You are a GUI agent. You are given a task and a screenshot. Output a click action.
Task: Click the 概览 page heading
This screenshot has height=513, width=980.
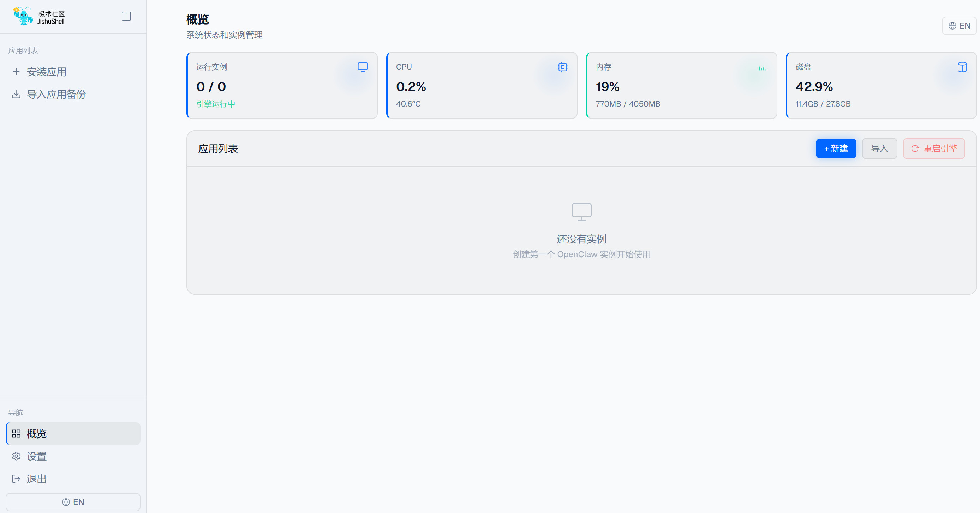(x=197, y=19)
